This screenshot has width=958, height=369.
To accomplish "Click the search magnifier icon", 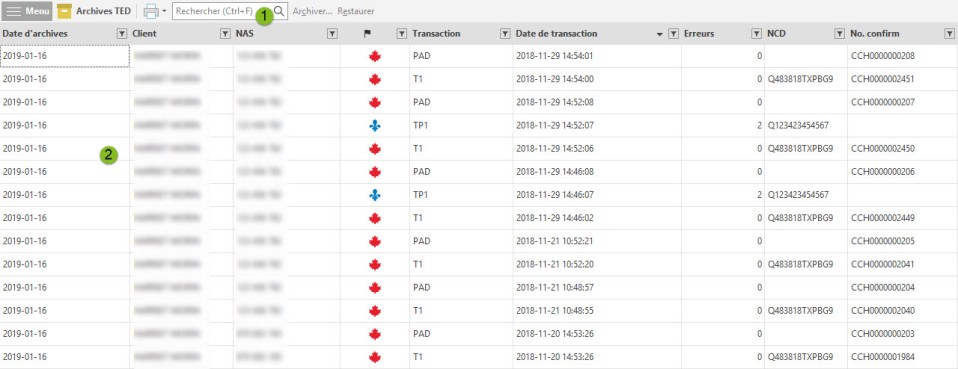I will tap(279, 11).
